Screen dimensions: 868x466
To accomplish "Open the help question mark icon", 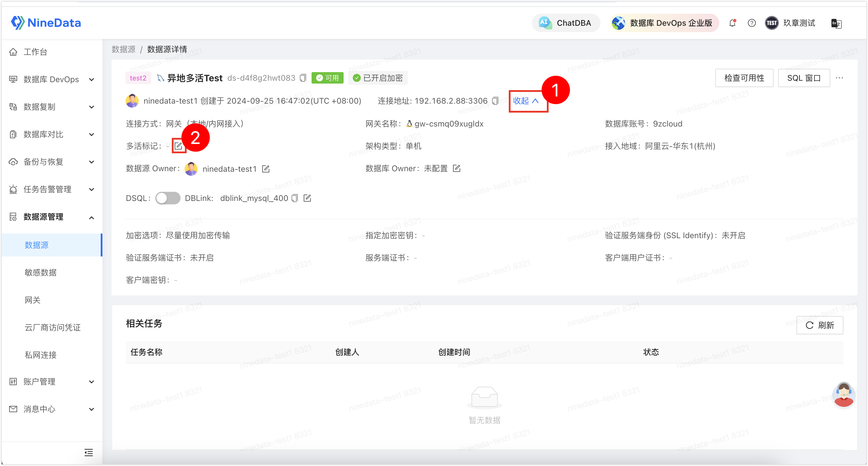I will pos(751,23).
